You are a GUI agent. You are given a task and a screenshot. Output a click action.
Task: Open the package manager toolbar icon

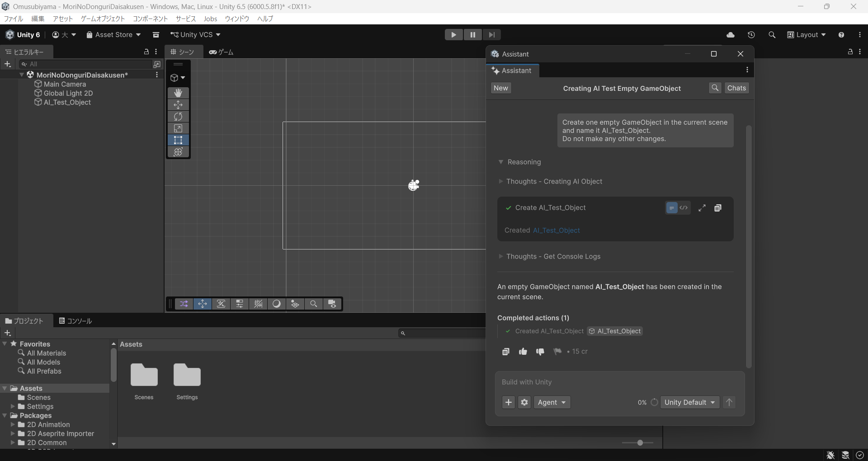[156, 35]
